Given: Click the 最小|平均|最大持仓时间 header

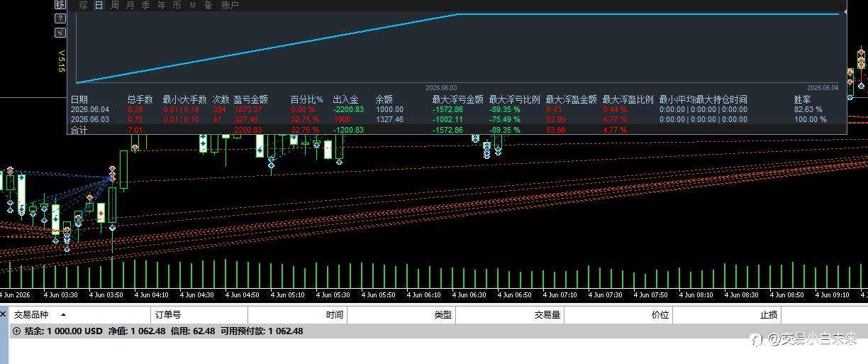Looking at the screenshot, I should [x=703, y=100].
